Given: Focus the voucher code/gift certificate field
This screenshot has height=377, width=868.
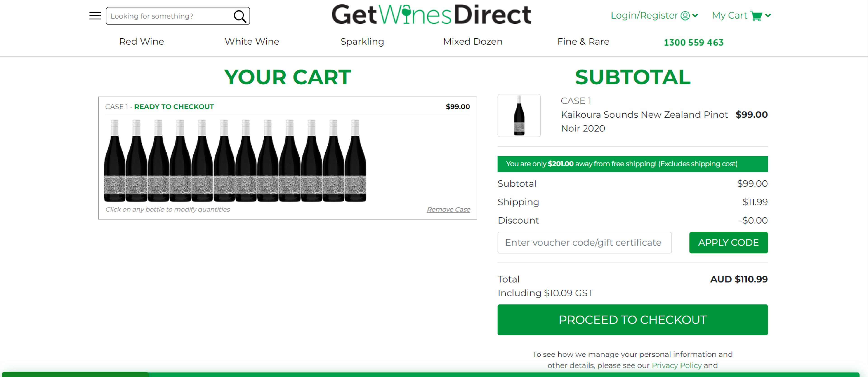Looking at the screenshot, I should pyautogui.click(x=584, y=242).
